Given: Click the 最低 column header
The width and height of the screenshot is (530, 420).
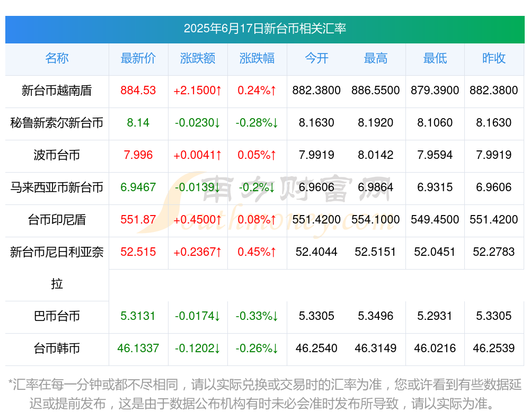Looking at the screenshot, I should [x=435, y=58].
